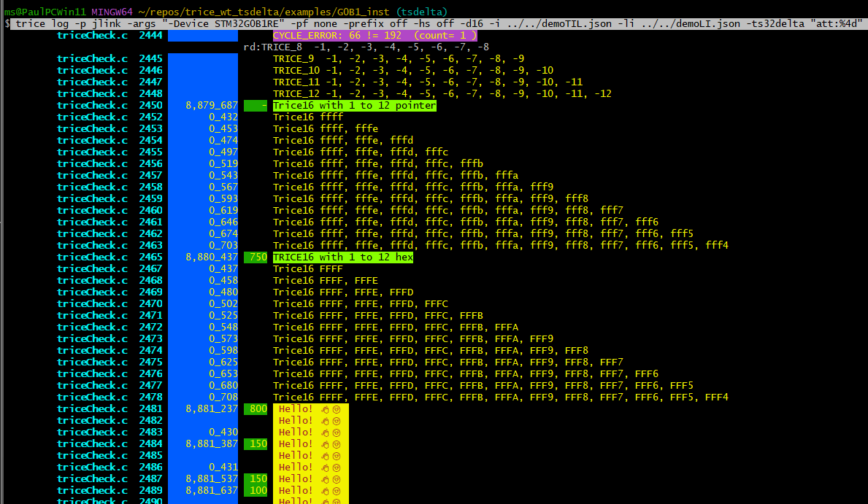Click the rd:TRICE_8 entry near the top
Screen dimensions: 868x504
tap(272, 47)
